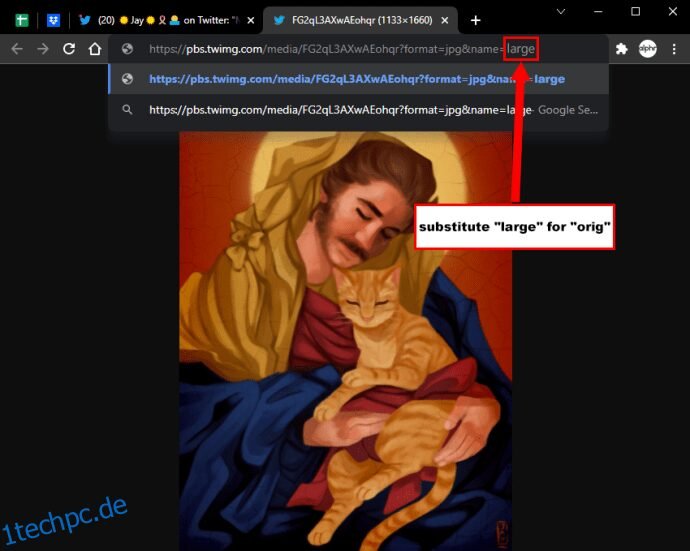The width and height of the screenshot is (690, 551).
Task: Choose the highlighted pbs.twimg.com URL suggestion
Action: click(x=359, y=79)
